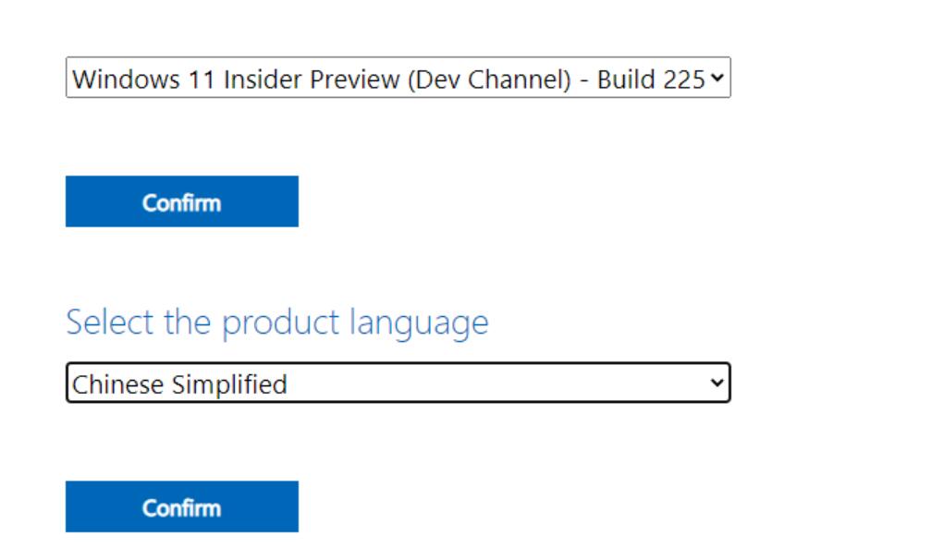This screenshot has width=931, height=560.
Task: Click the word 'Windows 11' in the edition dropdown
Action: (x=143, y=79)
